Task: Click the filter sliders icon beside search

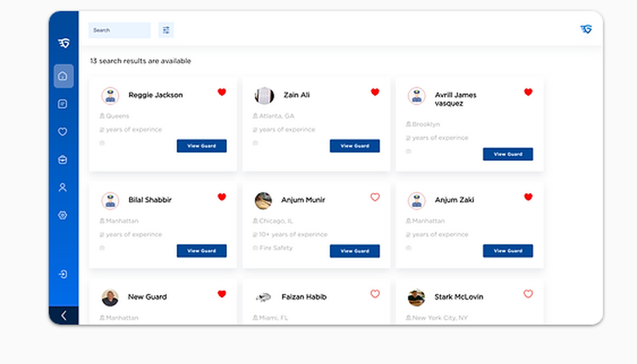Action: point(166,30)
